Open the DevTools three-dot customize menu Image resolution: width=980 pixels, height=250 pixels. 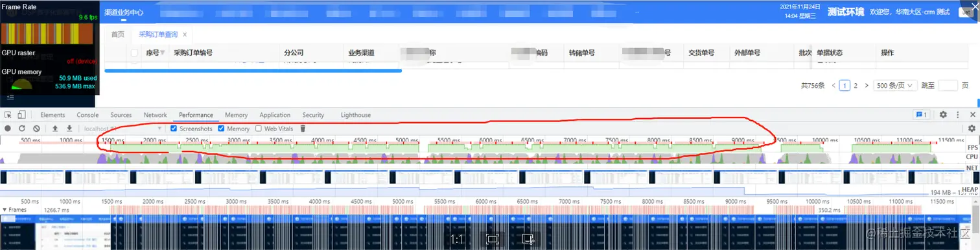958,115
